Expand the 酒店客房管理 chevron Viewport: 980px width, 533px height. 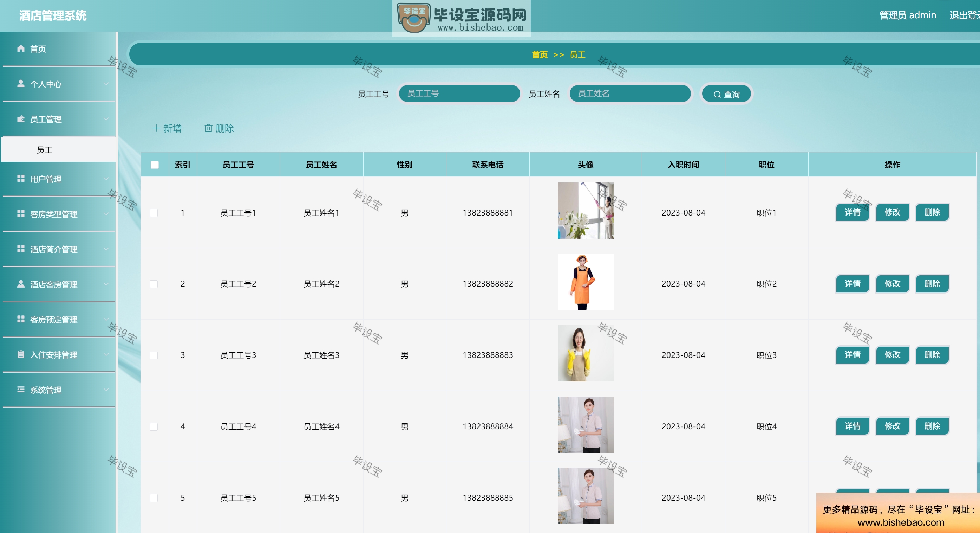pyautogui.click(x=106, y=284)
